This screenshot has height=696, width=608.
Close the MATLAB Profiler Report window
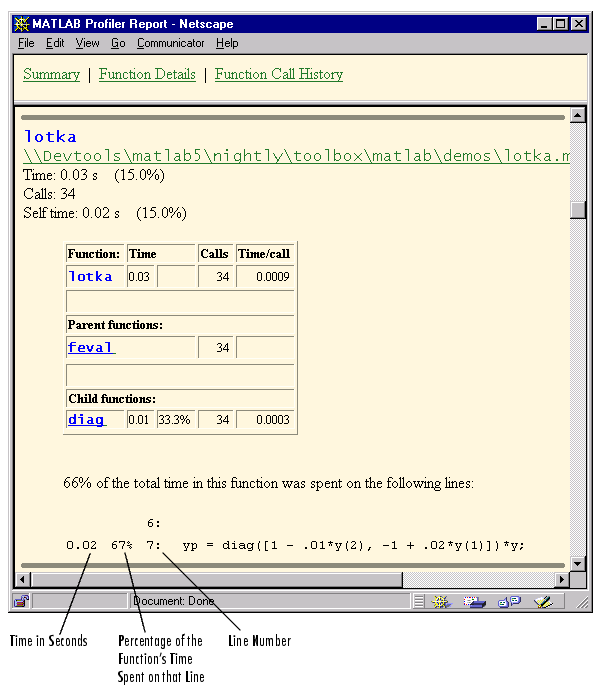tap(579, 24)
